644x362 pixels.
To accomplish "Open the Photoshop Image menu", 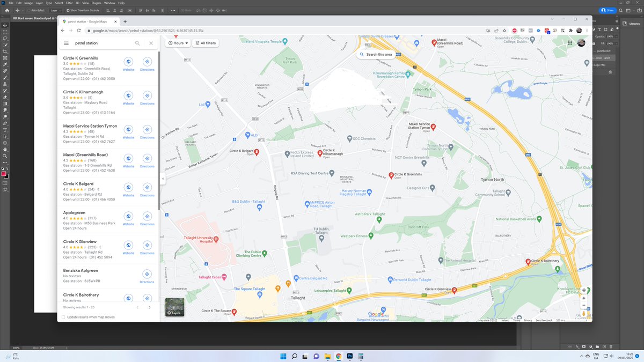I will pos(28,3).
